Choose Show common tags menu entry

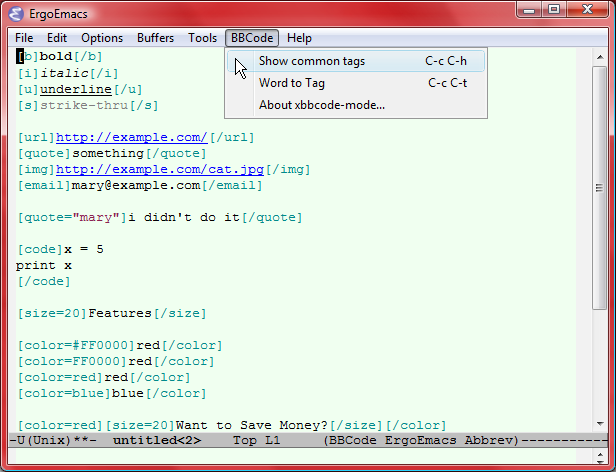click(x=356, y=61)
